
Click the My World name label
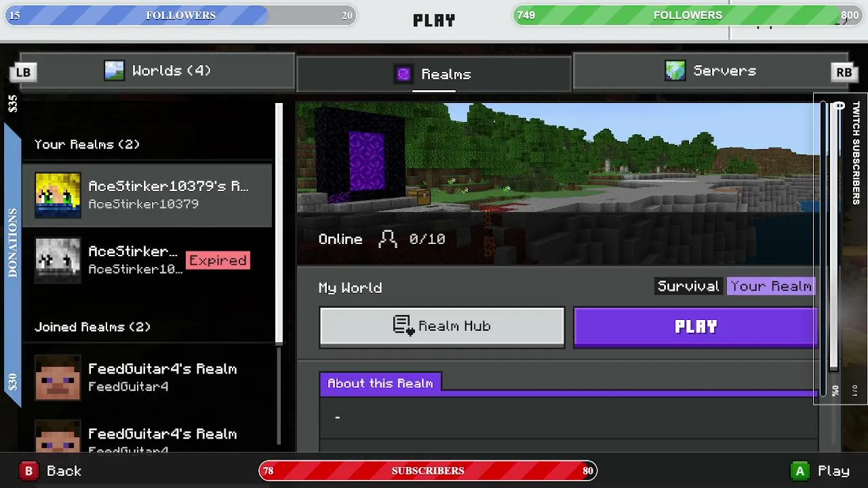click(x=350, y=288)
